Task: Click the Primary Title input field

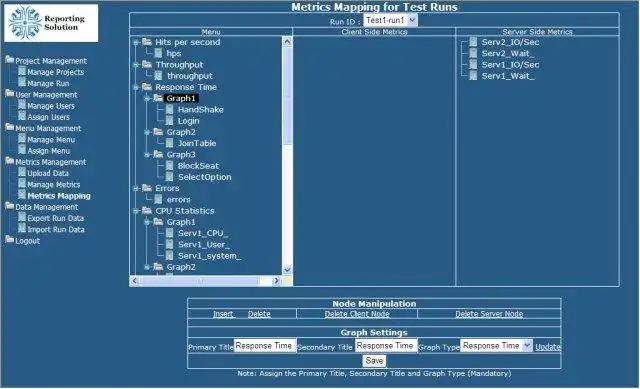Action: (264, 346)
